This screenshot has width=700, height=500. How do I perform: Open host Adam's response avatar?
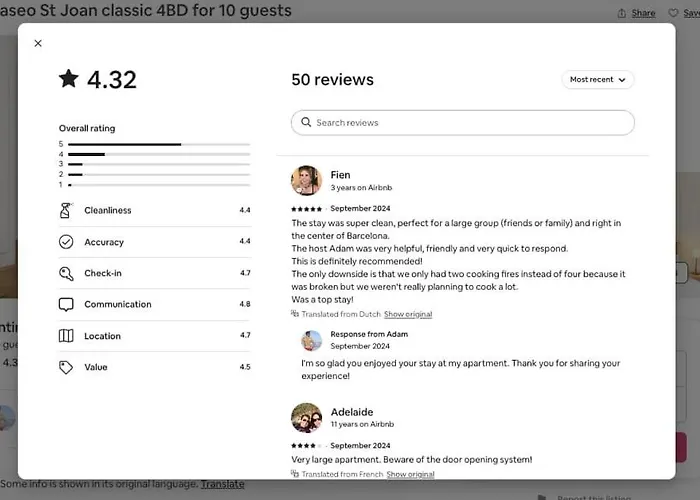pos(312,341)
